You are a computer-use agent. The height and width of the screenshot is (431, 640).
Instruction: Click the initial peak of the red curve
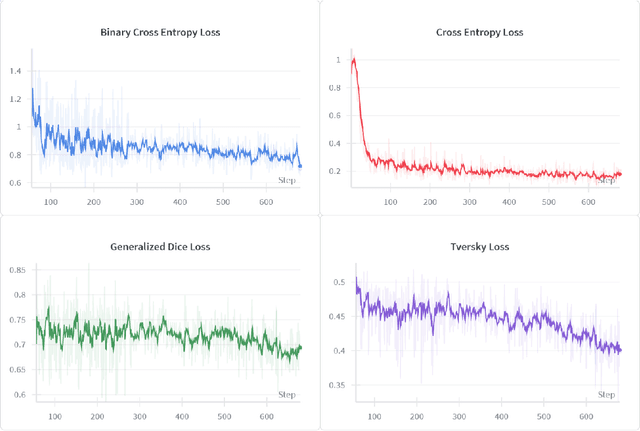pos(353,59)
